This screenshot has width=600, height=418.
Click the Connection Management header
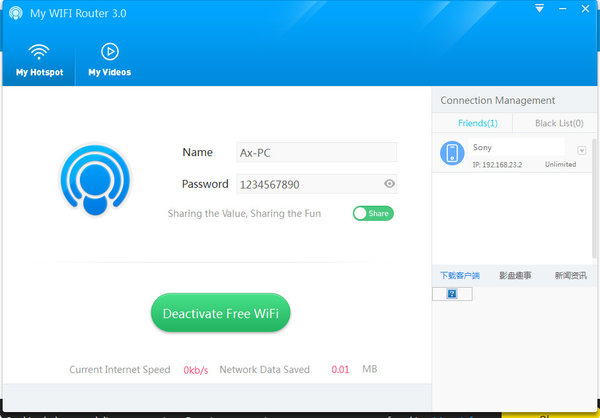click(x=497, y=101)
